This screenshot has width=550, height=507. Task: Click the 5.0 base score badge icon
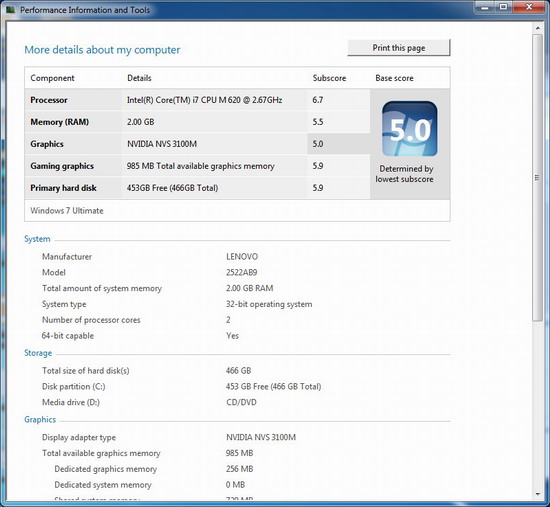(x=410, y=129)
